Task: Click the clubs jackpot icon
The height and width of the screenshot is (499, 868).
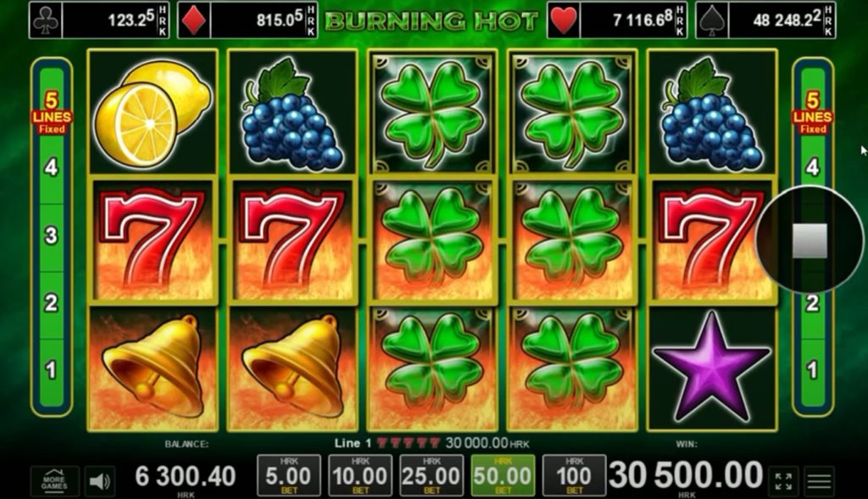Action: [46, 21]
